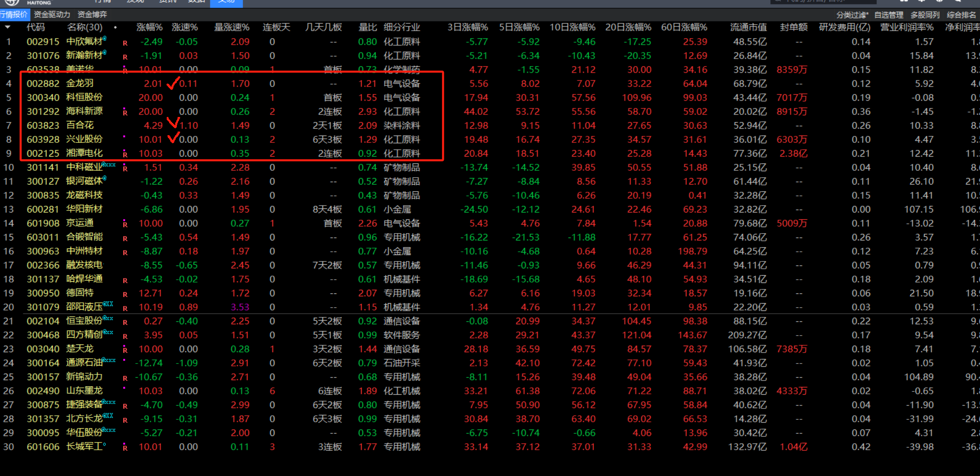The image size is (980, 476).
Task: Click the R margin icon for 中科磁业
Action: pyautogui.click(x=125, y=168)
